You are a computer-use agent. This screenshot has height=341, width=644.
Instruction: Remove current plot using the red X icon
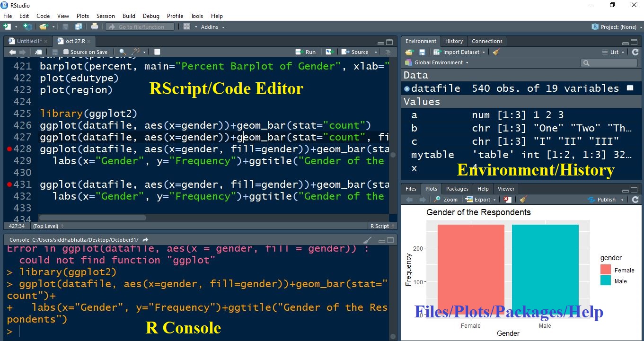click(x=507, y=200)
